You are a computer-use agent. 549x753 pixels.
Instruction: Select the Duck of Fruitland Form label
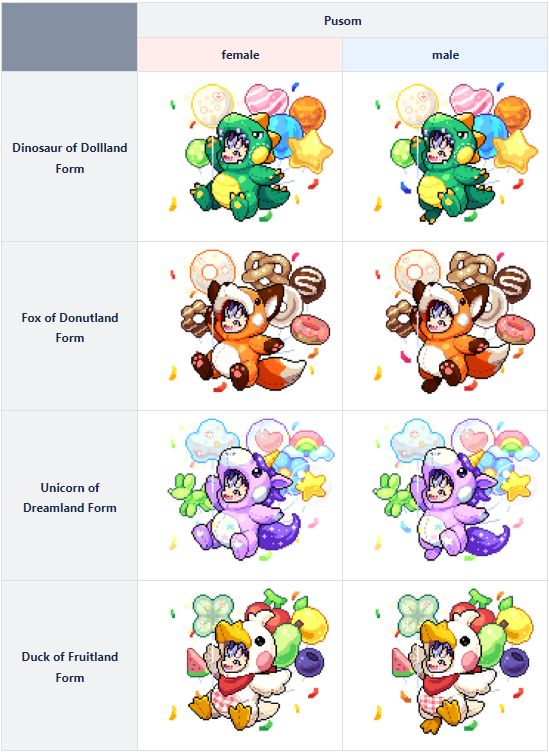pyautogui.click(x=70, y=667)
